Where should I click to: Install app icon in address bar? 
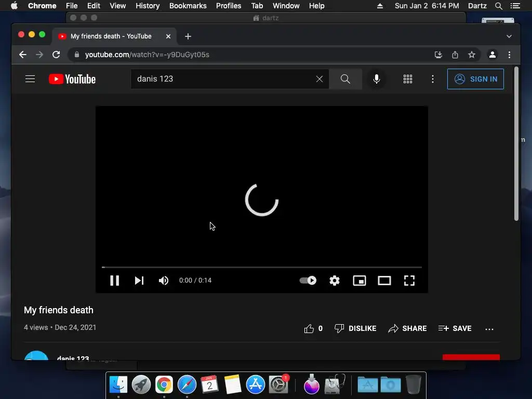438,55
